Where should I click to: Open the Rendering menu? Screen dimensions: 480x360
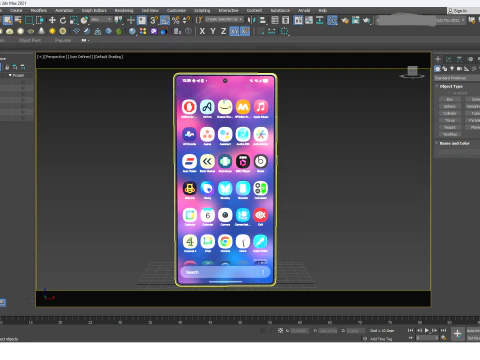(x=124, y=10)
